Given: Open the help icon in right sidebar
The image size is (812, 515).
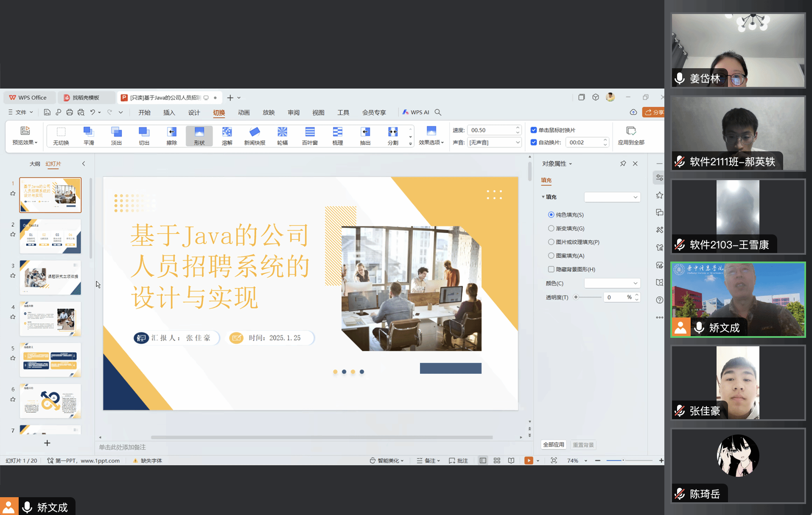Looking at the screenshot, I should click(659, 300).
